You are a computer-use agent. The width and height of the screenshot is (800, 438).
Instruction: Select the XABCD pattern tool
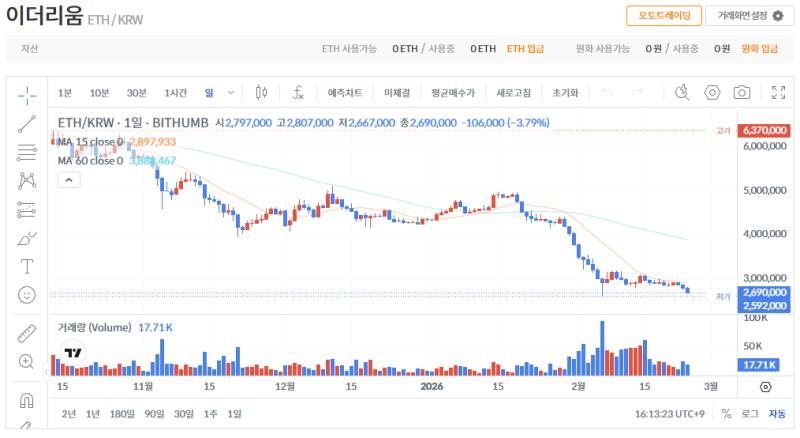point(27,181)
